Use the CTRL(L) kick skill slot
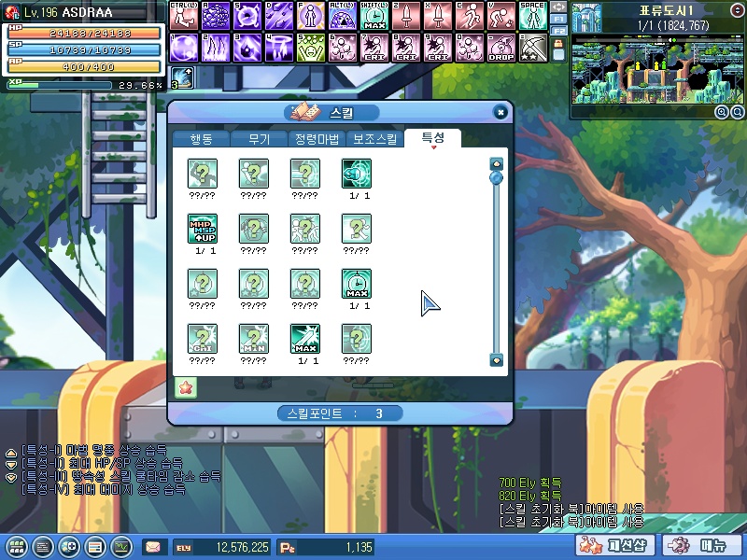 pos(184,16)
